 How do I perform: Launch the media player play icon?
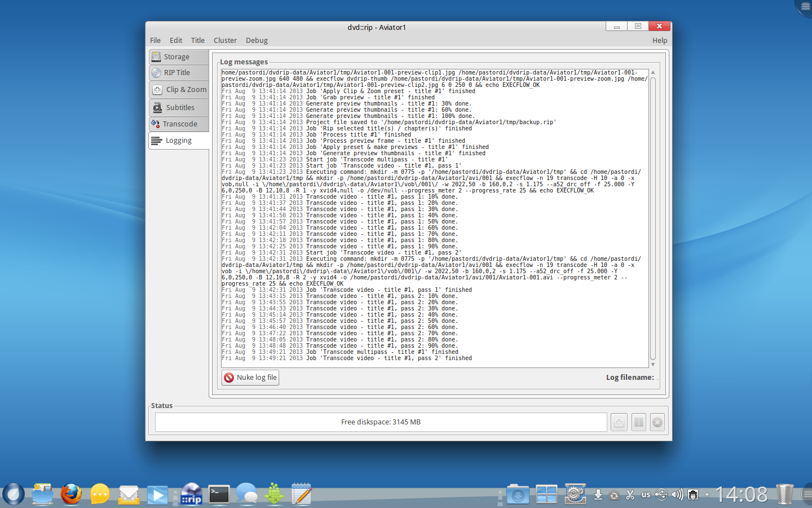(x=157, y=495)
